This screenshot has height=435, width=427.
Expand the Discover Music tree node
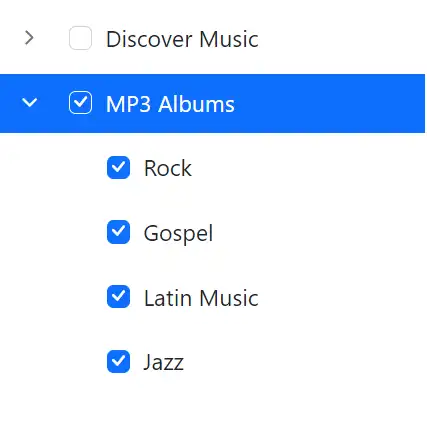29,38
